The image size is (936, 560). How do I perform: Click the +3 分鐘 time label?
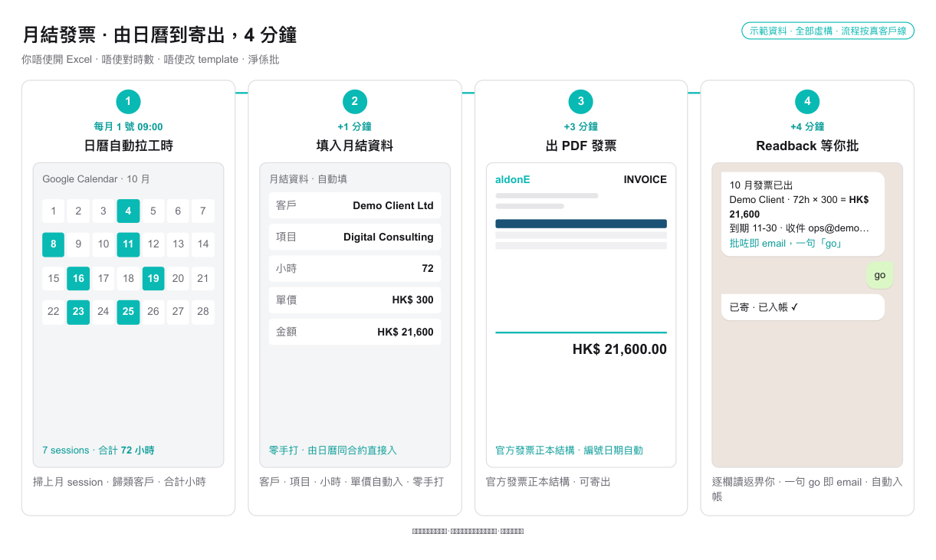coord(581,126)
